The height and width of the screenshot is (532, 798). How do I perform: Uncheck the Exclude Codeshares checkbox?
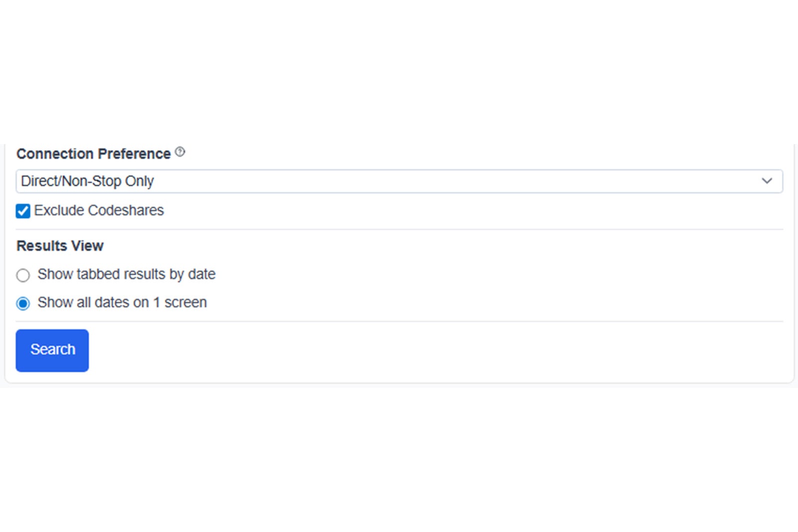pyautogui.click(x=23, y=211)
